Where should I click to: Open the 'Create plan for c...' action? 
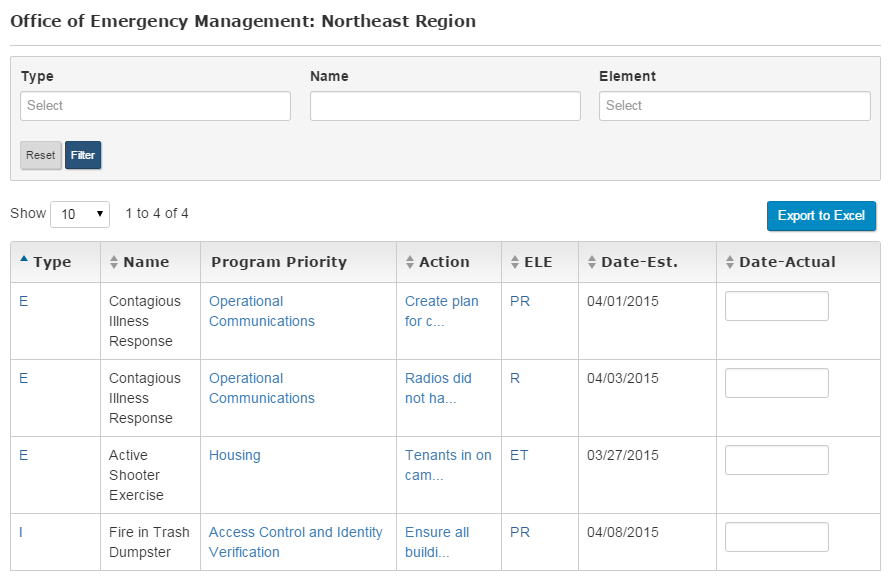[x=442, y=311]
